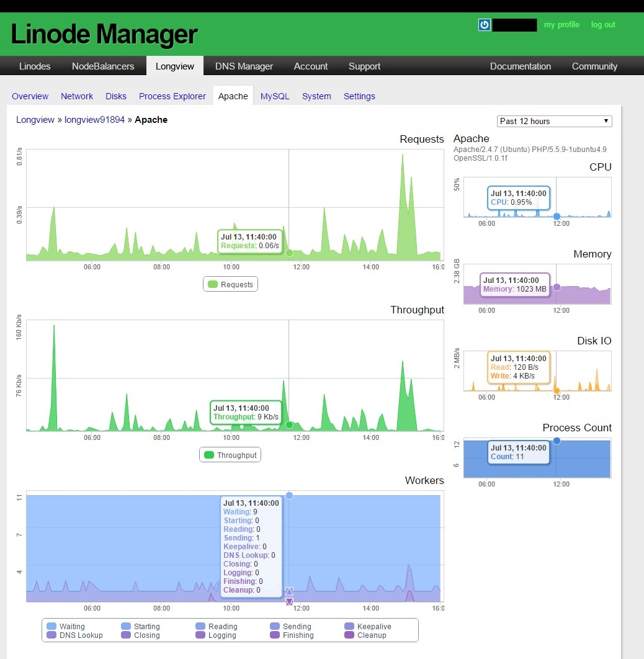Toggle the Finishing workers legend entry

point(292,635)
